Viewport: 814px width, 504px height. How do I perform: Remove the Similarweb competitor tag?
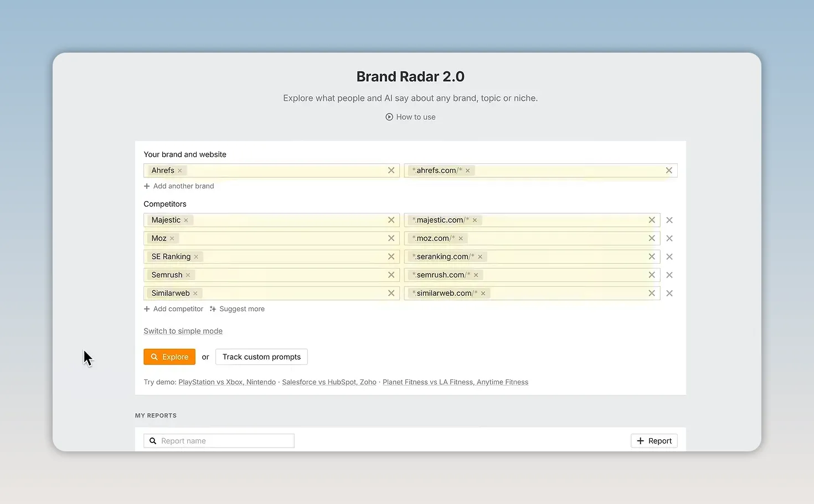click(195, 294)
